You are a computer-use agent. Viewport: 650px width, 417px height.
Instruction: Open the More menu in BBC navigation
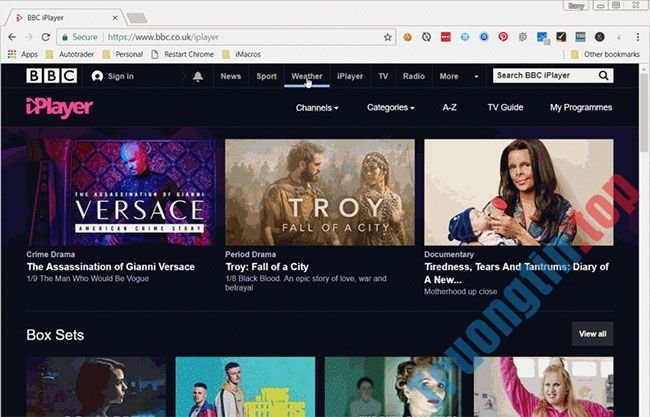click(x=454, y=76)
